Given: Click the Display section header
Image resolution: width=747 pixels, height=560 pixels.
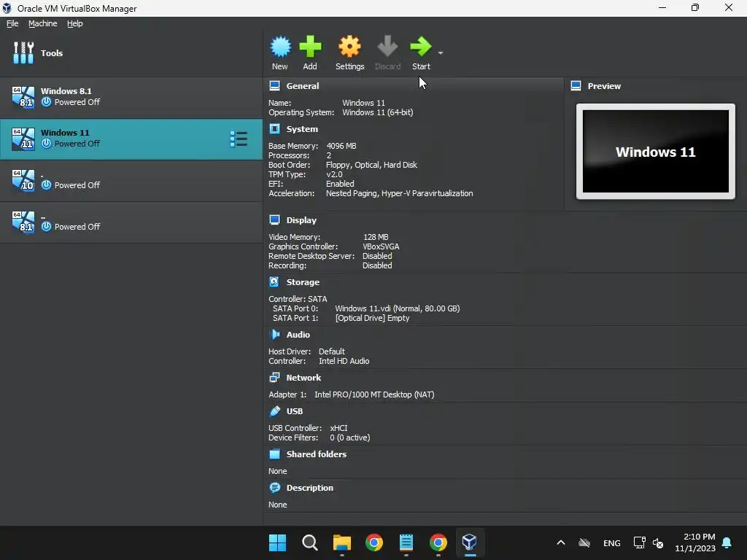Looking at the screenshot, I should point(301,220).
